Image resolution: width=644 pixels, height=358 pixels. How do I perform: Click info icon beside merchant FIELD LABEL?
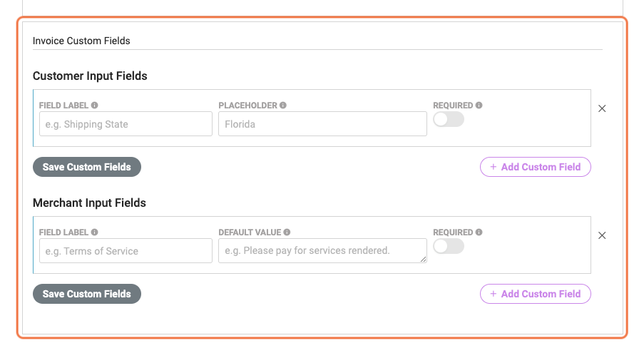(x=94, y=232)
